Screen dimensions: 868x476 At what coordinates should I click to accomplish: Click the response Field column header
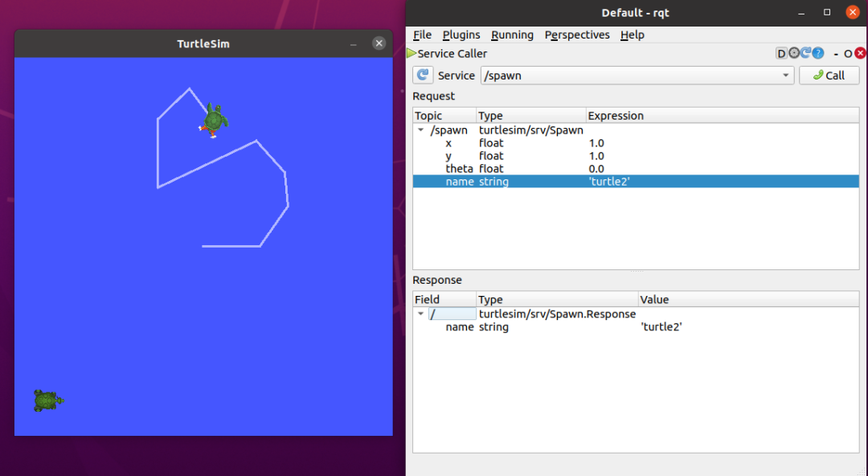pos(444,299)
